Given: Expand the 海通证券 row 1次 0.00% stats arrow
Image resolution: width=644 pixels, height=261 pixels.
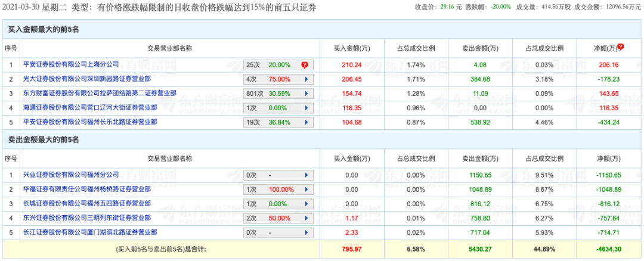Looking at the screenshot, I should click(306, 108).
